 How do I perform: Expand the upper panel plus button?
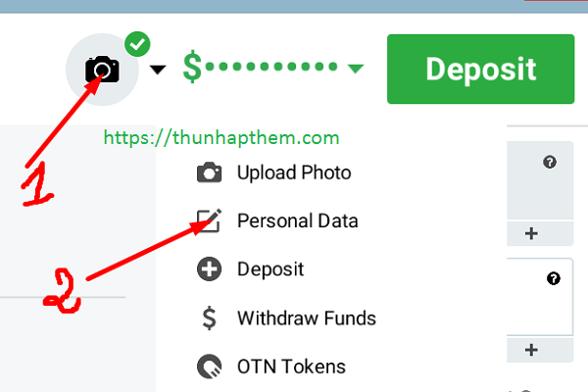pos(531,233)
